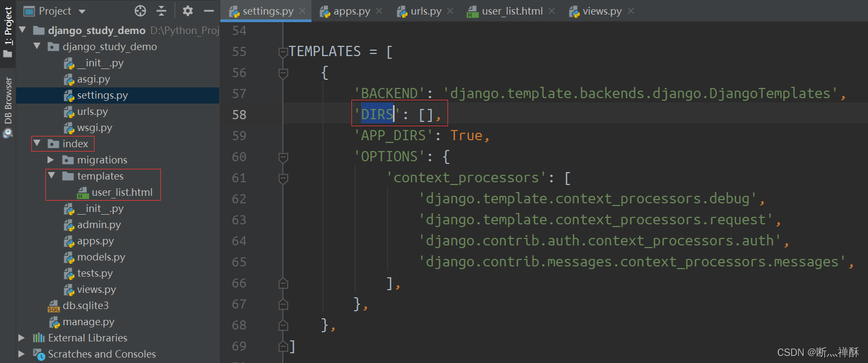
Task: Close the settings.py tab
Action: click(302, 11)
